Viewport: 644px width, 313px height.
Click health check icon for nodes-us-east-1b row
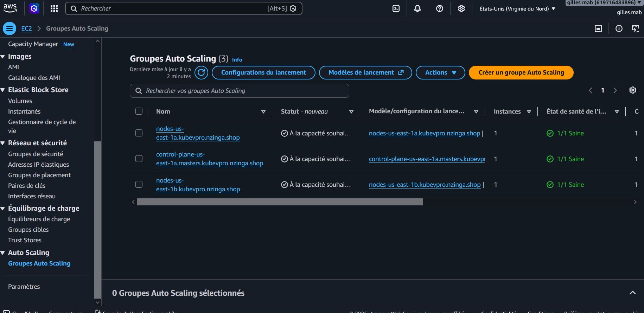[x=550, y=185]
